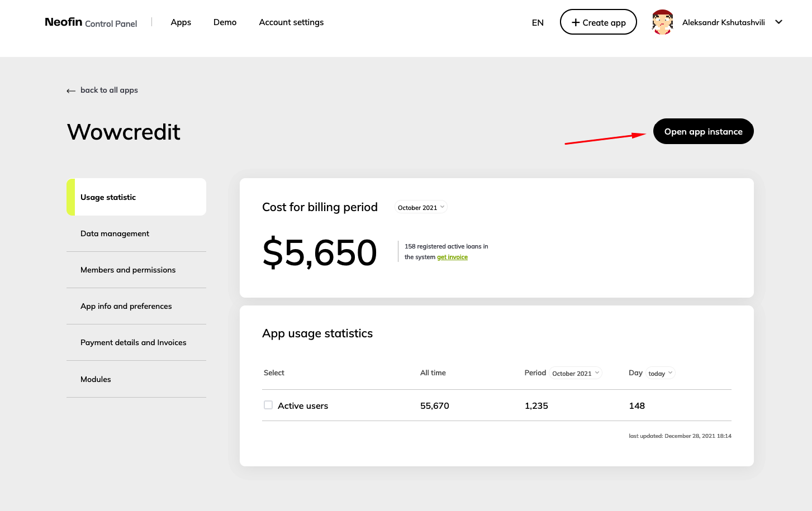Click the $5,650 cost amount
812x511 pixels.
320,252
